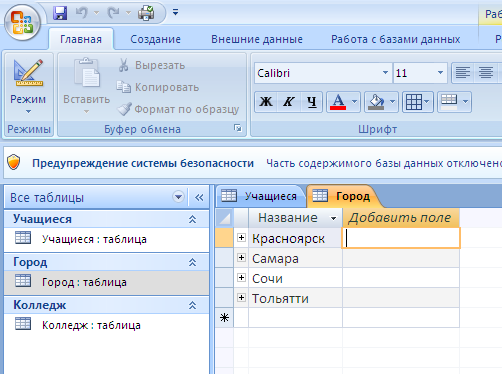Open the Режим view icon
The image size is (502, 374).
tap(28, 72)
